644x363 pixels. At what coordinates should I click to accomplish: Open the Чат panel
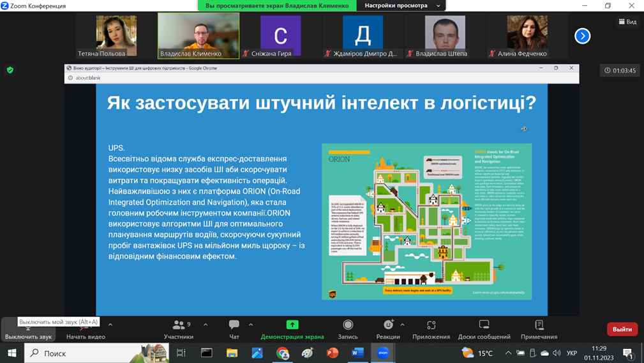point(234,330)
